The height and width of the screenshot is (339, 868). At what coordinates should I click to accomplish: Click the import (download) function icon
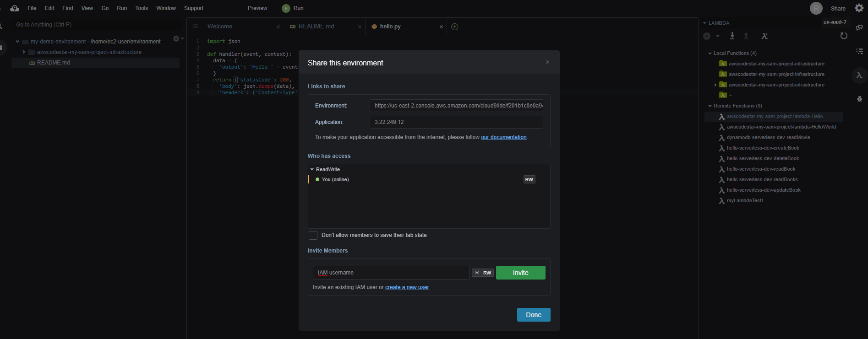tap(732, 36)
